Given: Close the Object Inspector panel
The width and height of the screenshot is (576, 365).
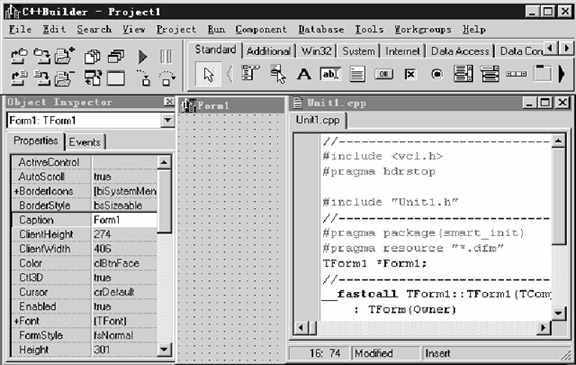Looking at the screenshot, I should click(x=169, y=102).
